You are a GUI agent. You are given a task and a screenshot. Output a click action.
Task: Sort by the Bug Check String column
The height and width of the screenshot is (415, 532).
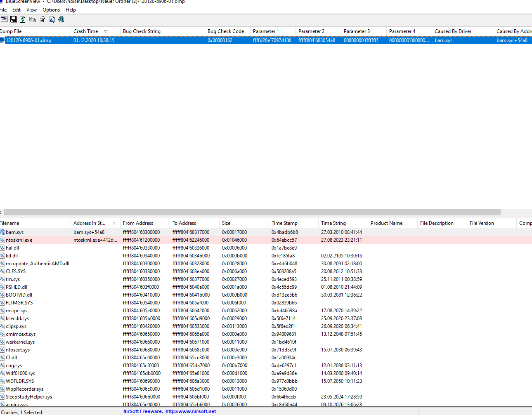pyautogui.click(x=163, y=31)
